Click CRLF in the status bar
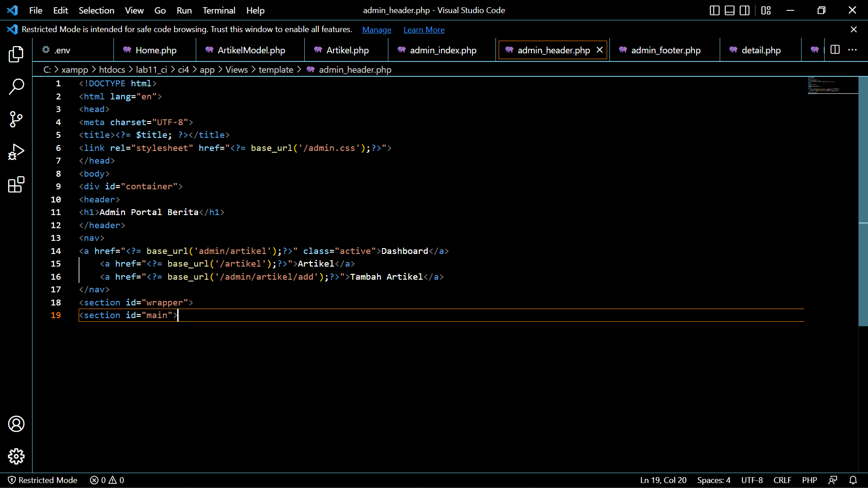The width and height of the screenshot is (868, 488). [x=782, y=480]
